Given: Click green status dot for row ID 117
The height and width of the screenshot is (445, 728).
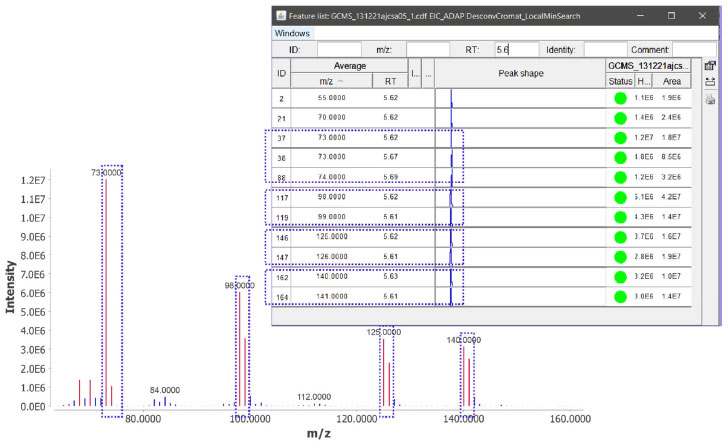Looking at the screenshot, I should click(619, 197).
